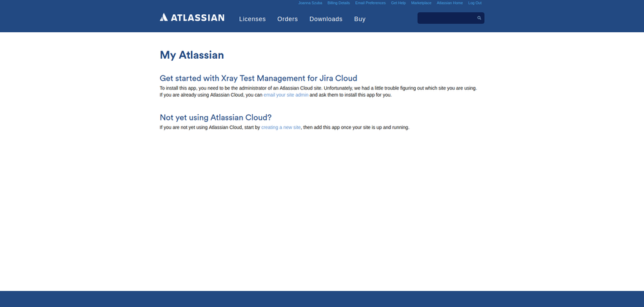Click the search magnifier icon

pos(479,18)
